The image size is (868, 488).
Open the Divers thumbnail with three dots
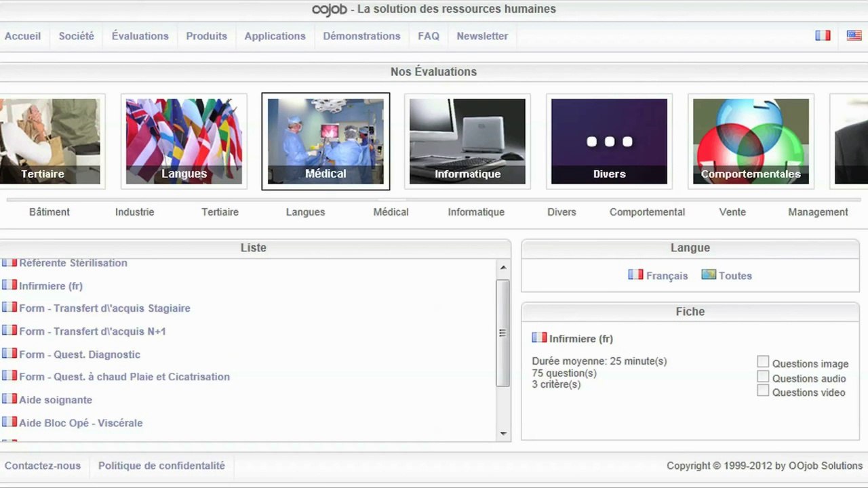coord(609,142)
